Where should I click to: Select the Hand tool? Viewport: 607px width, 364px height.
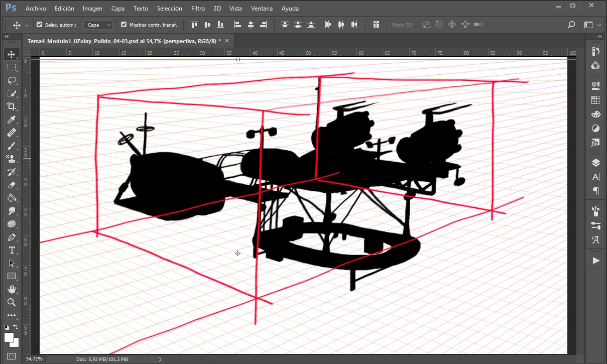click(12, 289)
